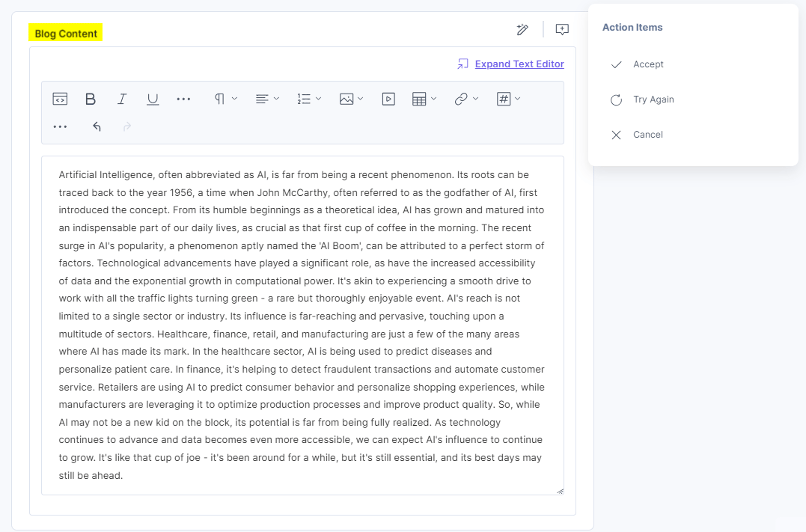Undo the last edit
Viewport: 806px width, 532px height.
point(97,127)
